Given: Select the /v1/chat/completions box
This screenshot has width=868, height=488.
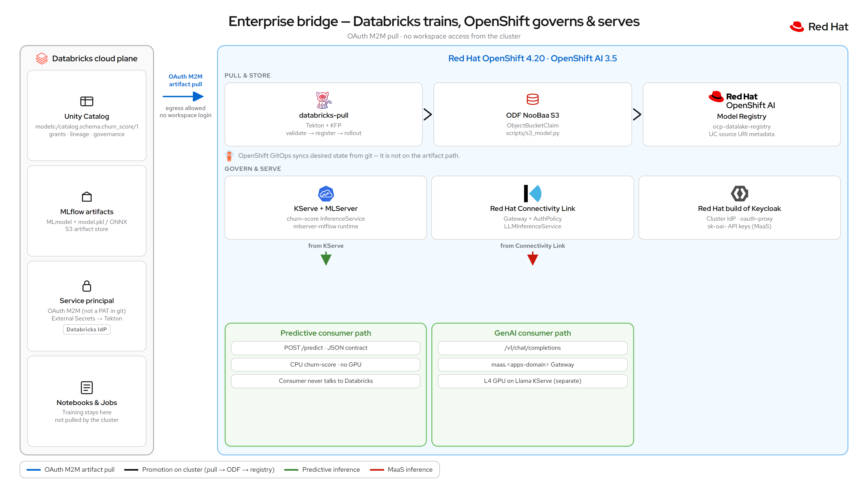Looking at the screenshot, I should 532,348.
